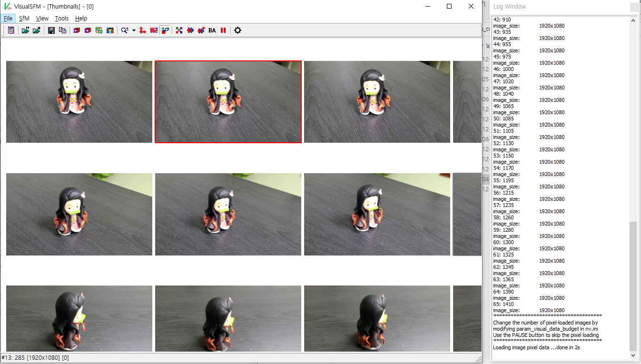Toggle the highlighted overlapping shapes icon
641x364 pixels.
click(165, 30)
